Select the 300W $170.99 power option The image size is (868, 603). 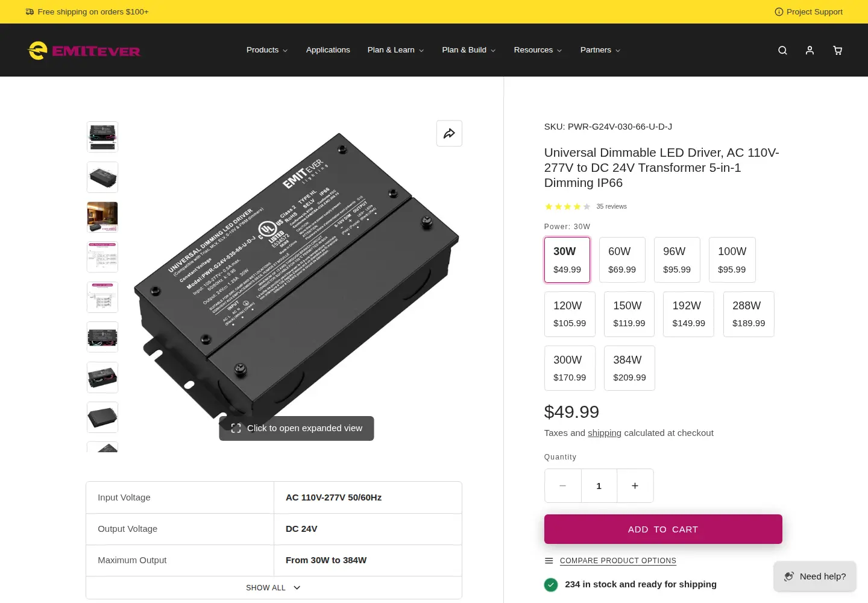pyautogui.click(x=570, y=368)
